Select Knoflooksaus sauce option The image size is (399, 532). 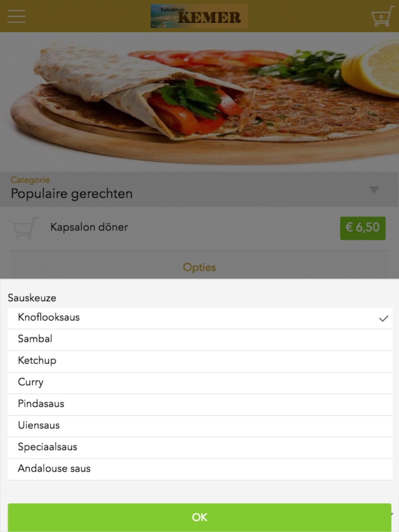49,317
